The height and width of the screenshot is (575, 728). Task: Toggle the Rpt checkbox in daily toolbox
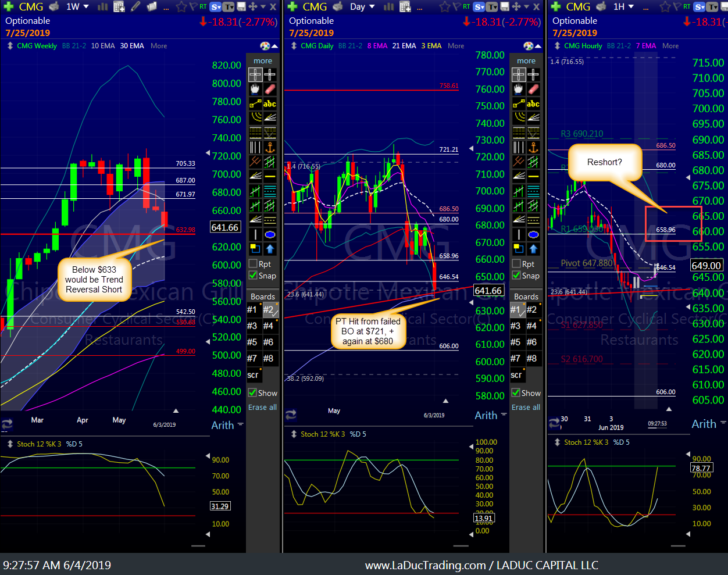(x=516, y=263)
